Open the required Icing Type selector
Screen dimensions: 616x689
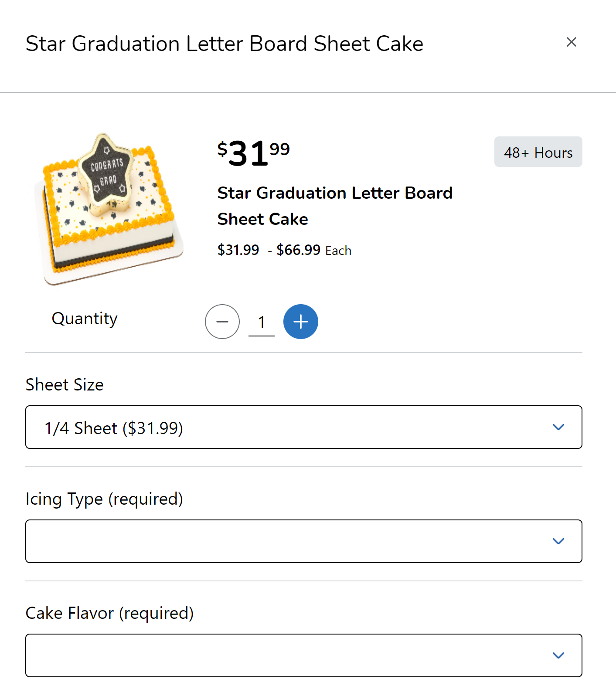(x=304, y=541)
